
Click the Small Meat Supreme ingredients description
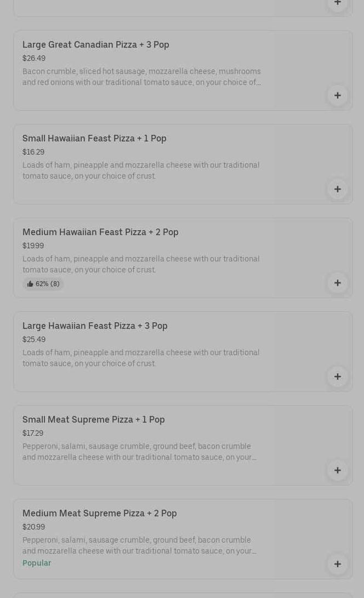point(139,452)
